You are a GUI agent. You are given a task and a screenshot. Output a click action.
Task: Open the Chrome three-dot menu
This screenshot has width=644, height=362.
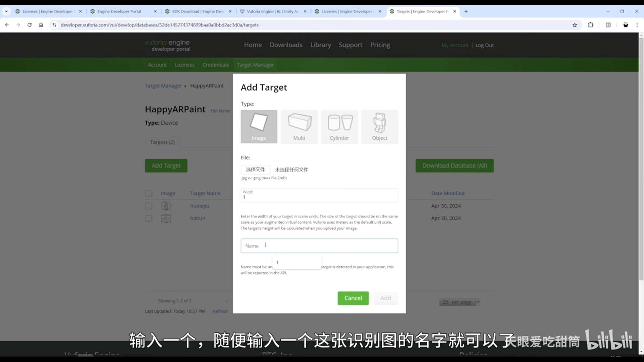[637, 25]
